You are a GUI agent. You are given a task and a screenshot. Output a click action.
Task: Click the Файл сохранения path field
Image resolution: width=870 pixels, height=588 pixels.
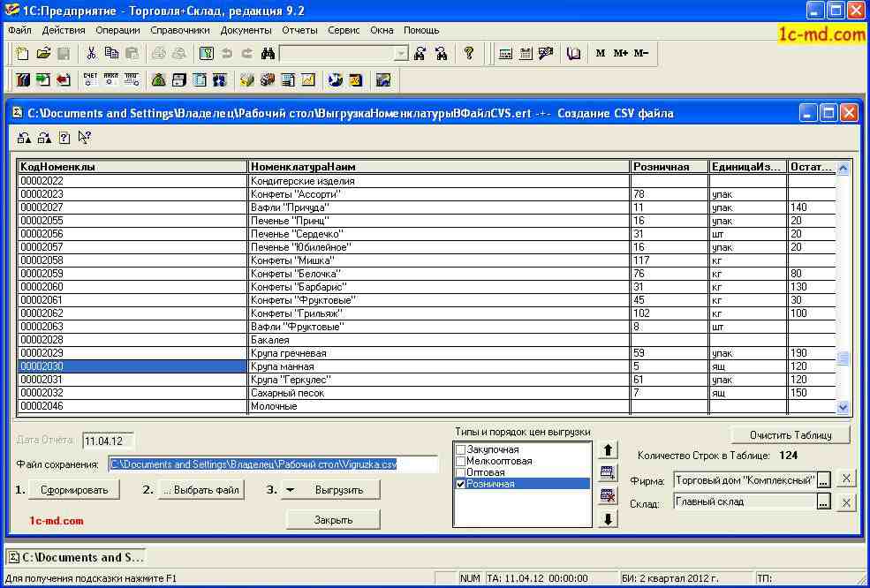point(273,464)
